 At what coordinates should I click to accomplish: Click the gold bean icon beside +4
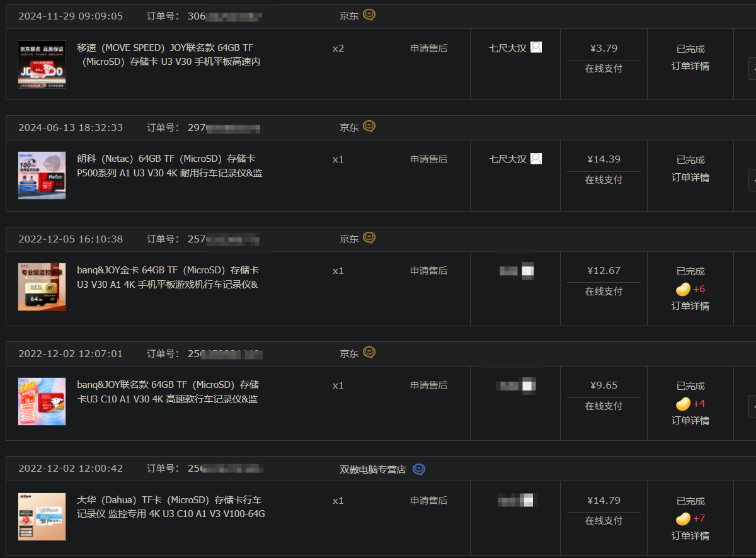(x=683, y=404)
